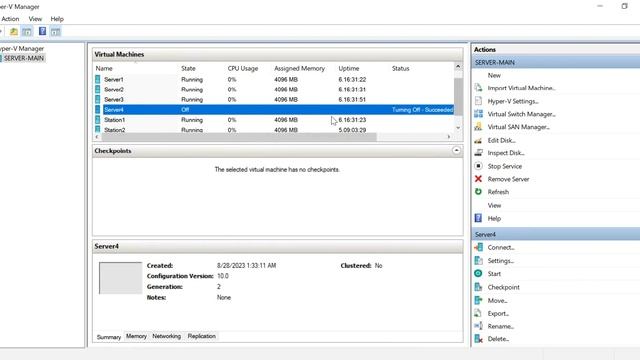Collapse the Checkpoints panel
The height and width of the screenshot is (360, 640).
point(456,151)
